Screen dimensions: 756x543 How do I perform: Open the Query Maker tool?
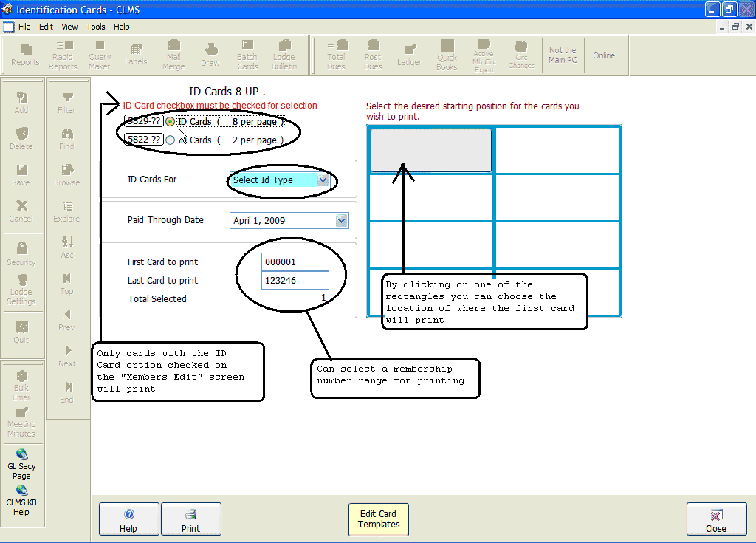point(100,55)
